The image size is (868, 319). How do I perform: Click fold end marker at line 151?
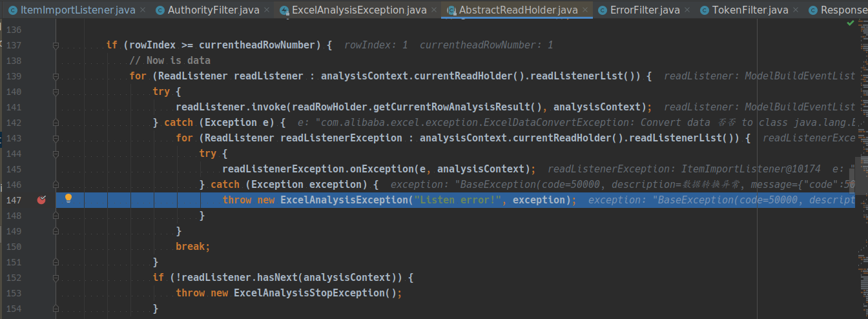(56, 262)
